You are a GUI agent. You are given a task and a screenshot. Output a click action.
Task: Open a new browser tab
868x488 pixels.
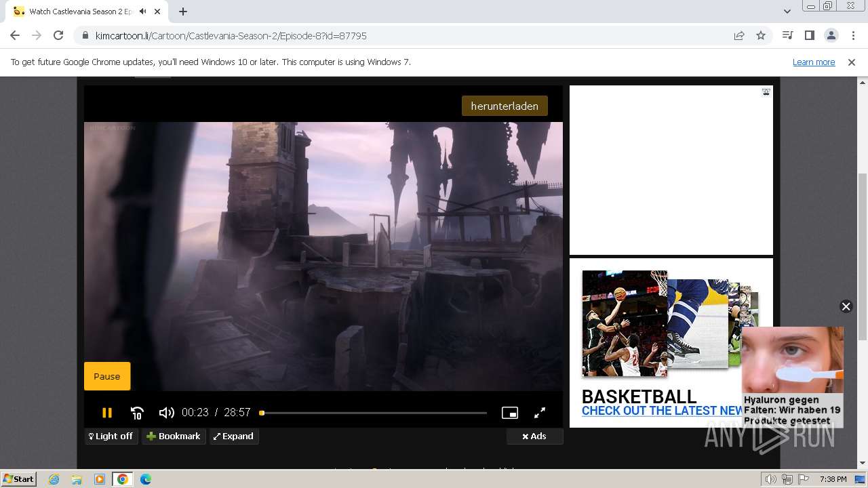[183, 12]
